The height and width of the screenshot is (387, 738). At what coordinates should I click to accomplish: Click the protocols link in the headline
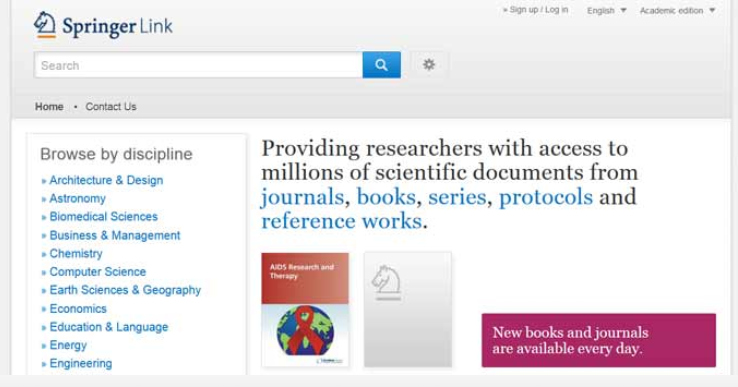click(545, 196)
